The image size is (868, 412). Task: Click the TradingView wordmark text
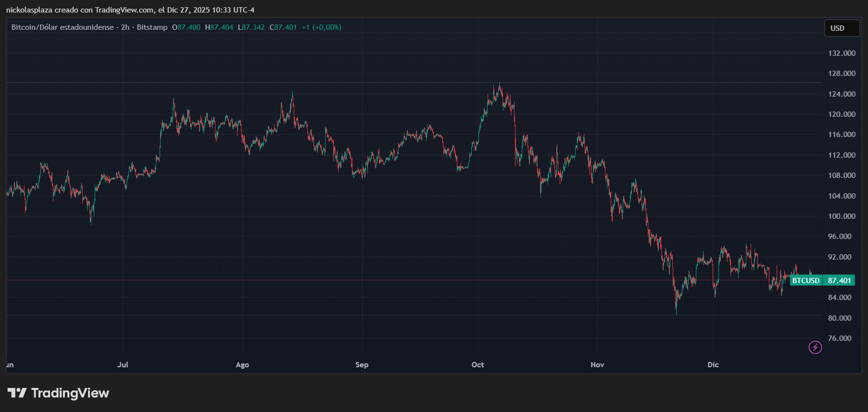(x=70, y=393)
